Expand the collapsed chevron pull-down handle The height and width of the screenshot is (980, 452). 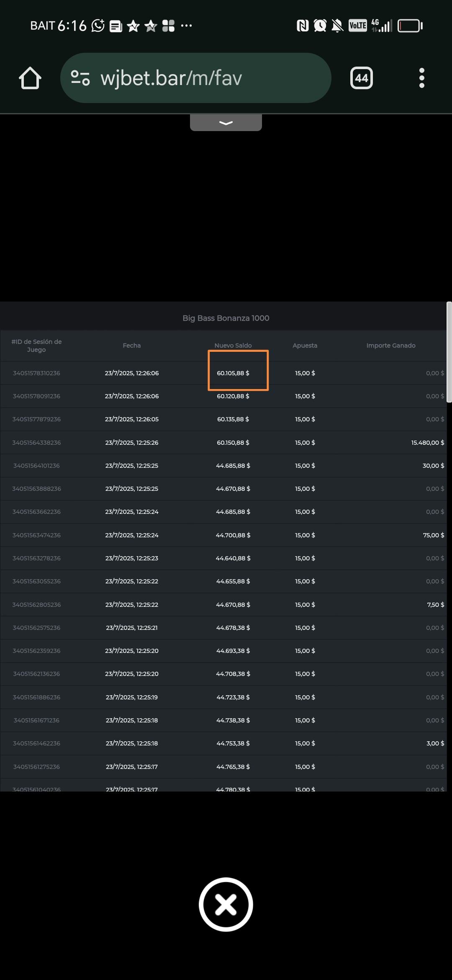coord(226,123)
